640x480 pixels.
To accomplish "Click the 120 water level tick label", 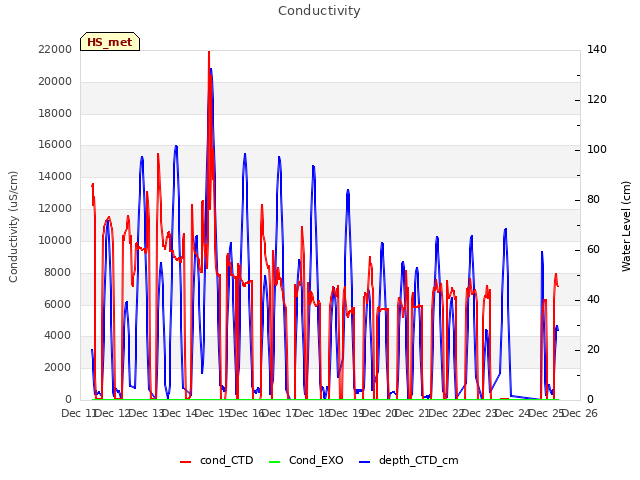I will pyautogui.click(x=597, y=99).
